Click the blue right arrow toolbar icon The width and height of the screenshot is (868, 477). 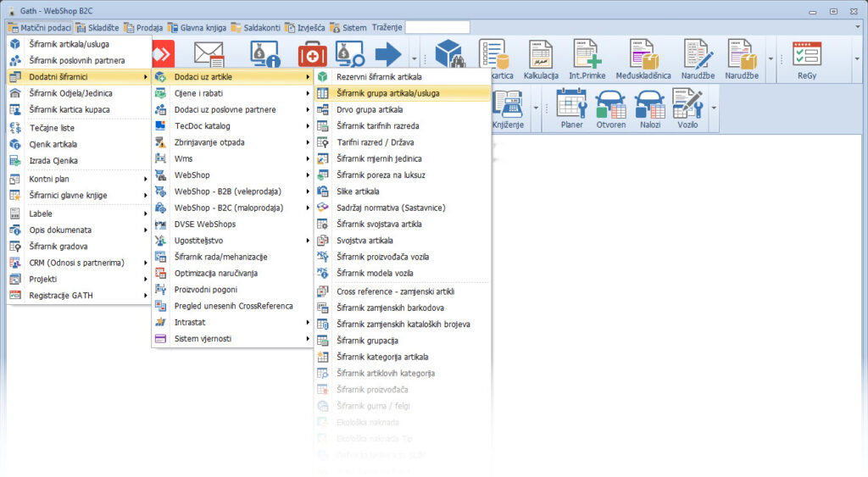tap(388, 54)
